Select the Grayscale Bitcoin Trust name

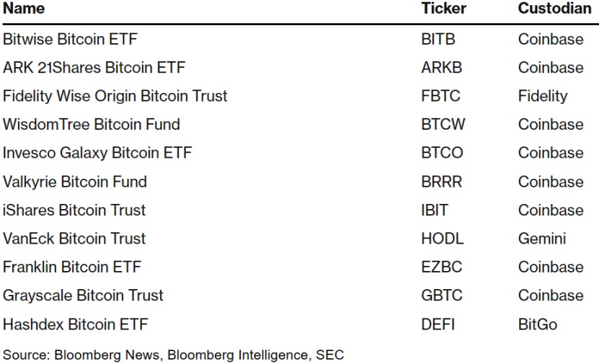click(x=83, y=296)
